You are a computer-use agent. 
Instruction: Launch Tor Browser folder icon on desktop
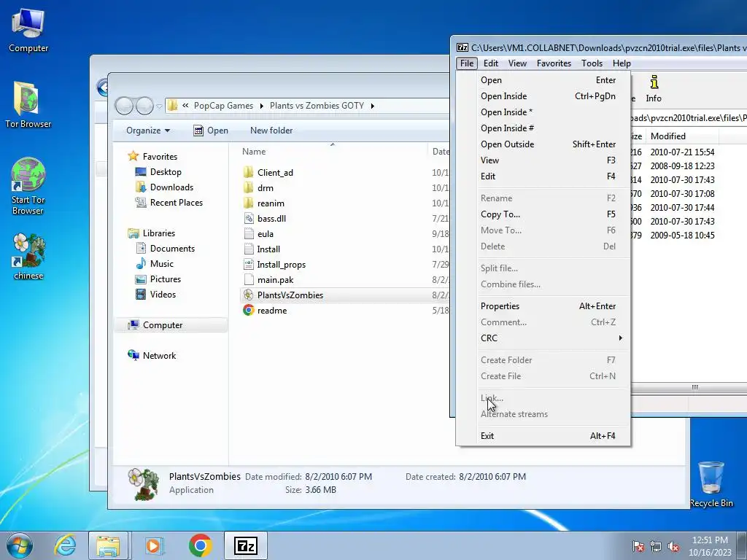(x=28, y=105)
